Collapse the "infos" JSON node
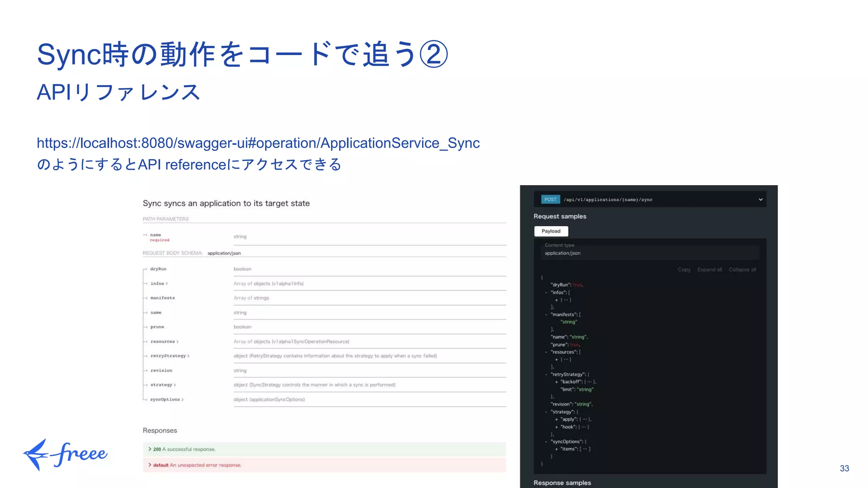Image resolution: width=868 pixels, height=488 pixels. pyautogui.click(x=546, y=293)
